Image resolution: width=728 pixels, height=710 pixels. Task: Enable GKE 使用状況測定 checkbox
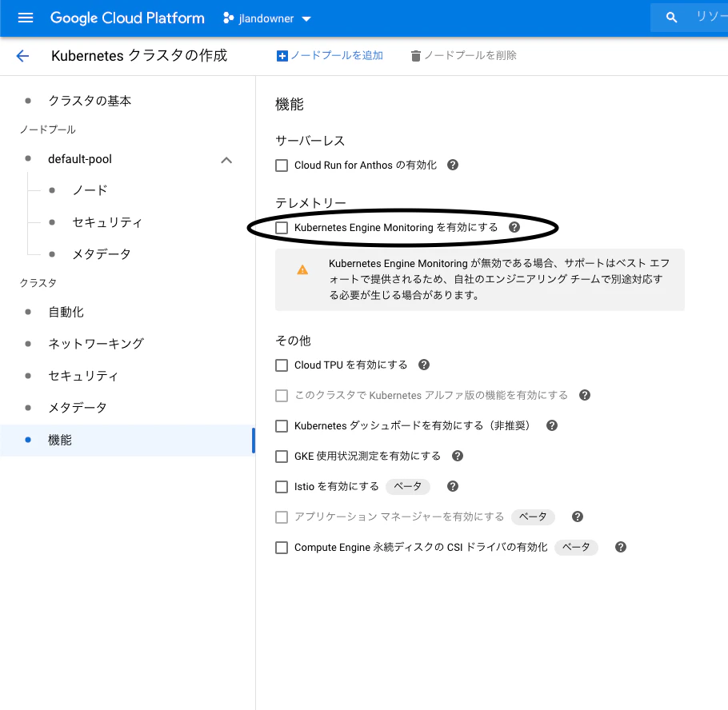[x=282, y=457]
